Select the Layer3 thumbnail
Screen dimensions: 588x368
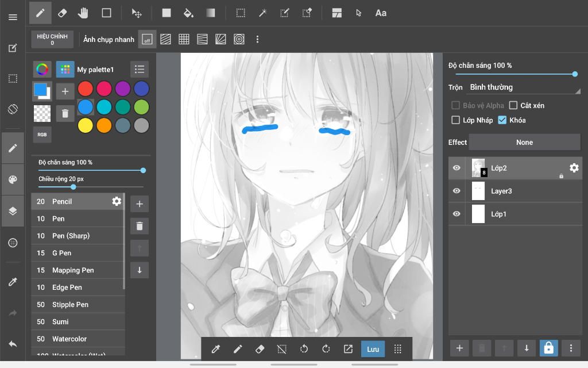pos(478,191)
